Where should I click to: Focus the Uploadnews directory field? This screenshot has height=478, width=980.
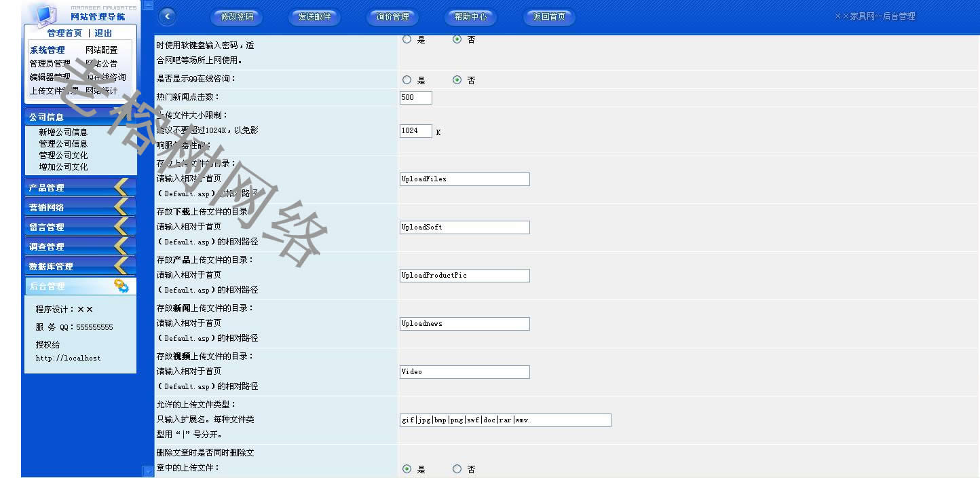(465, 324)
